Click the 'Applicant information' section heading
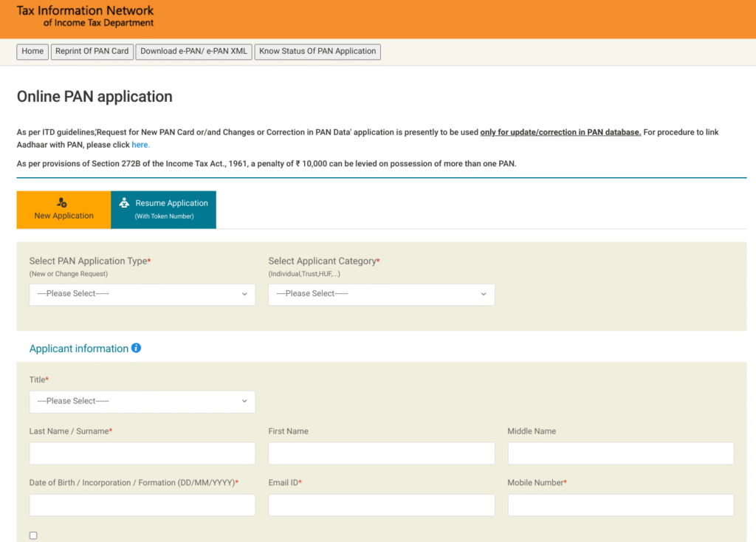This screenshot has height=542, width=756. pos(78,349)
